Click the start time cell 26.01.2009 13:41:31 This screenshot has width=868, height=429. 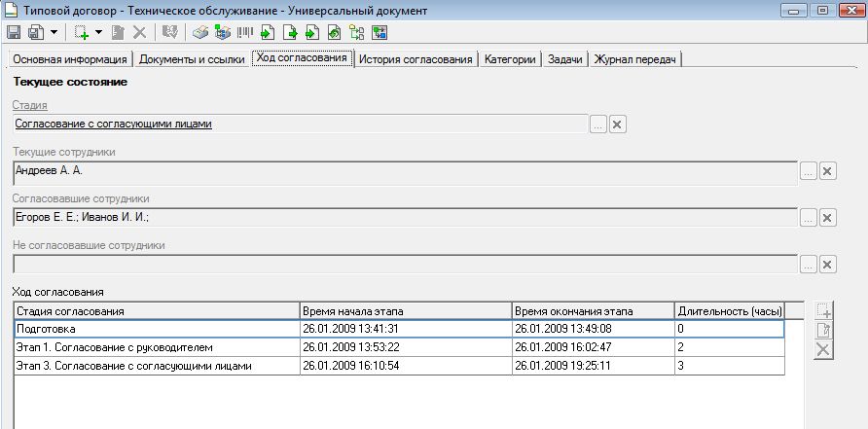tap(406, 329)
